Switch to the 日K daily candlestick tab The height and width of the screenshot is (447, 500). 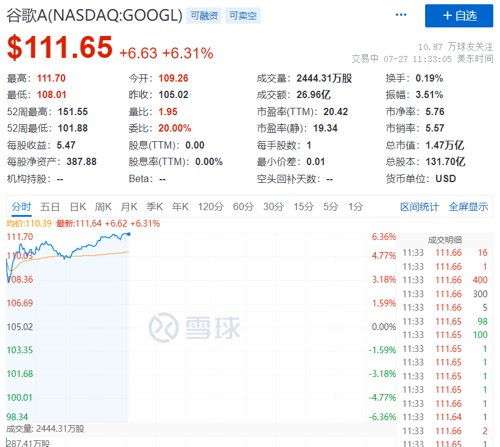click(x=78, y=207)
